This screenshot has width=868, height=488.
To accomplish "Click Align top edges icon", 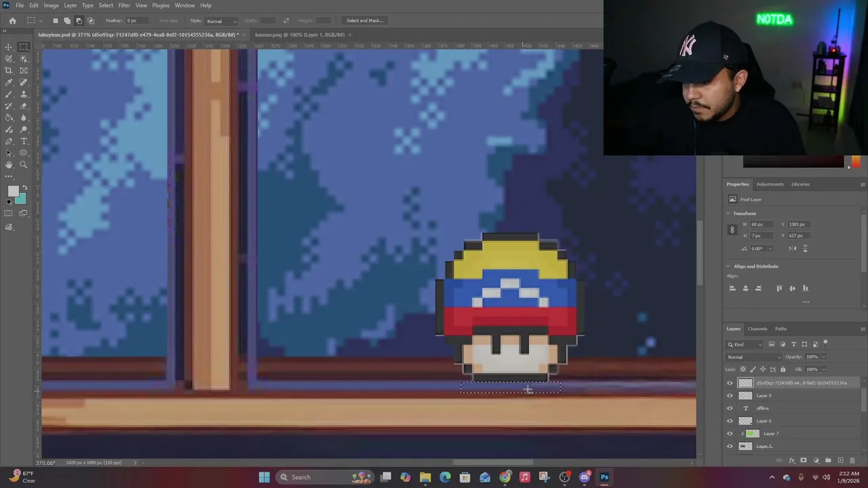I will 779,288.
